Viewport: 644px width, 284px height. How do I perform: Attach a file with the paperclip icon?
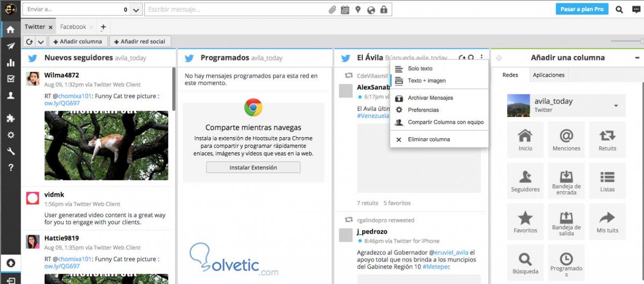[332, 10]
